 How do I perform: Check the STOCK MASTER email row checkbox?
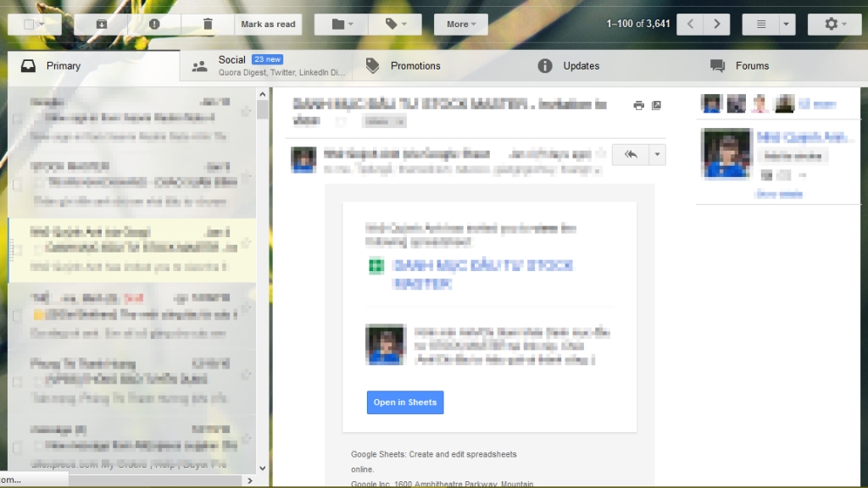pos(17,184)
